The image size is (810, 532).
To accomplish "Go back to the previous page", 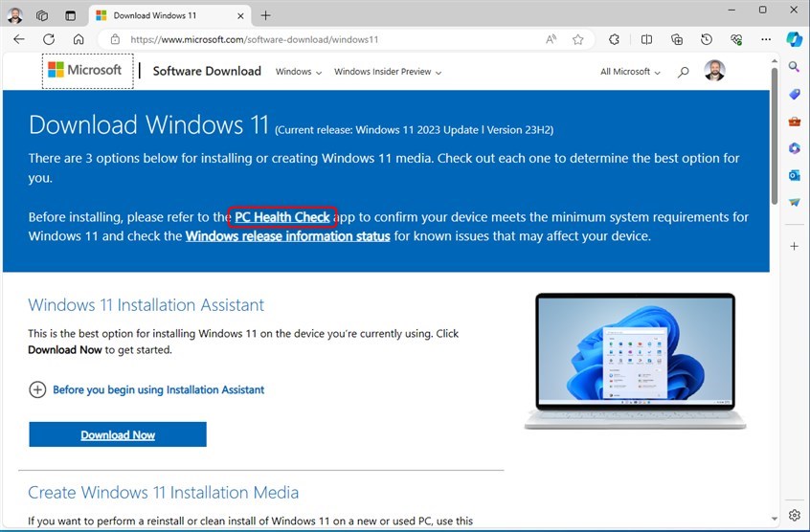I will pos(19,39).
